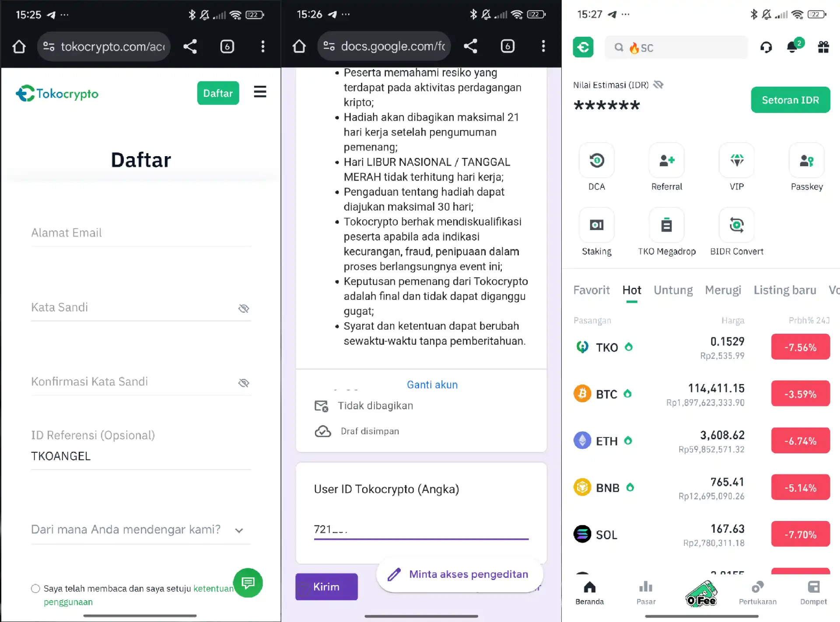Tick the terms agreement radio circle
840x622 pixels.
(x=35, y=589)
